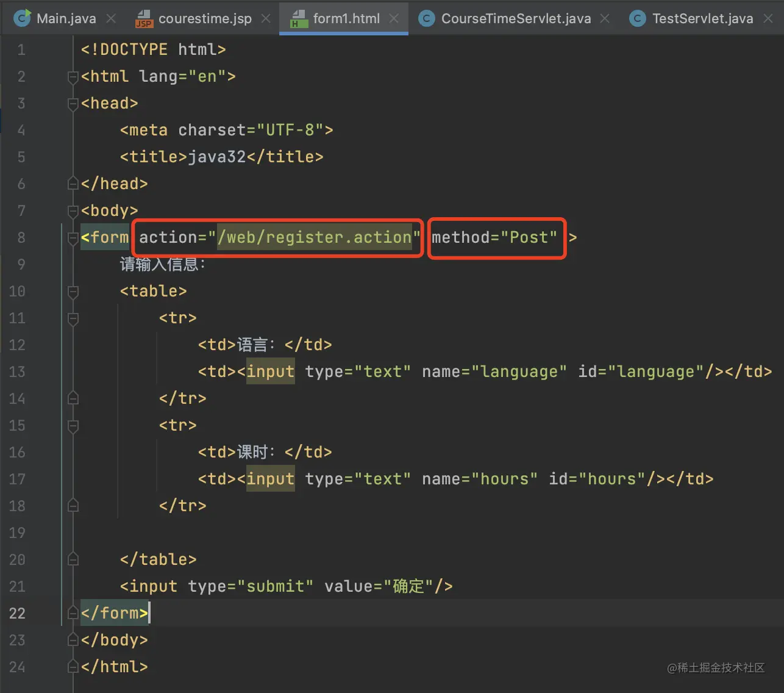Close the courestime.jsp tab
Image resolution: width=784 pixels, height=693 pixels.
tap(266, 18)
